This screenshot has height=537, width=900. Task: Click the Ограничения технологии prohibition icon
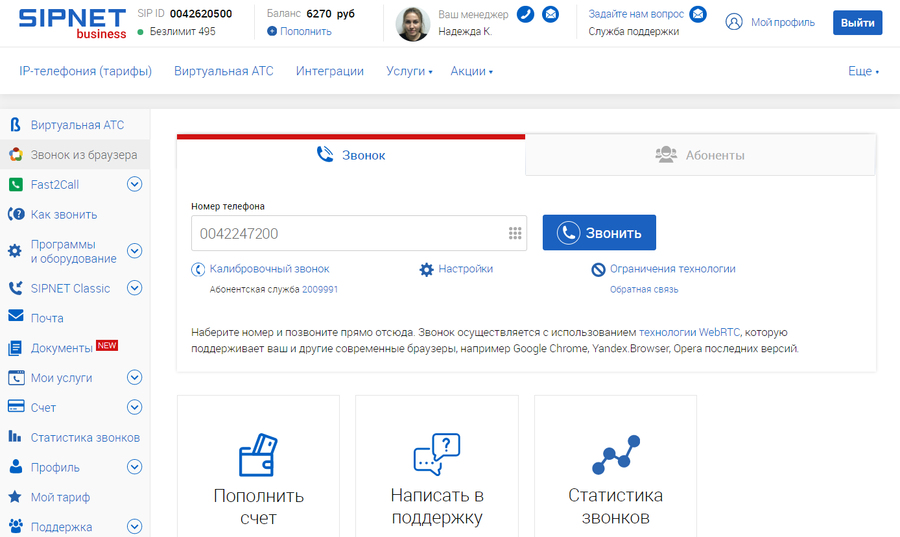[598, 269]
